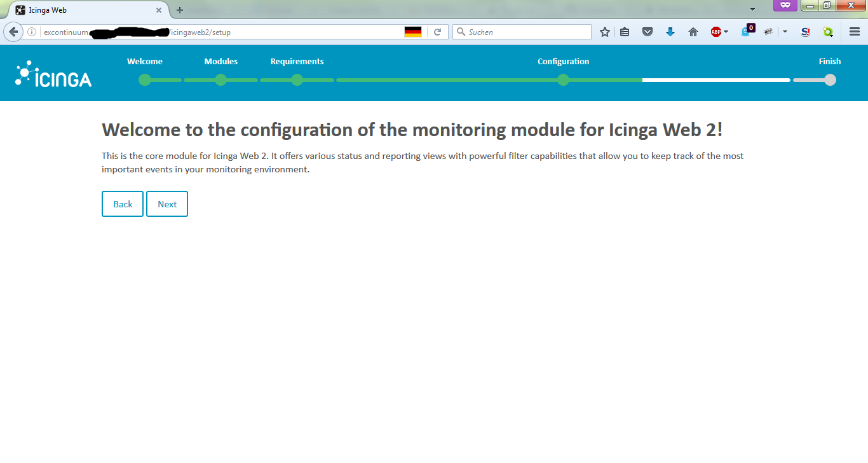Image resolution: width=868 pixels, height=463 pixels.
Task: Click the S! extension icon
Action: [x=806, y=32]
